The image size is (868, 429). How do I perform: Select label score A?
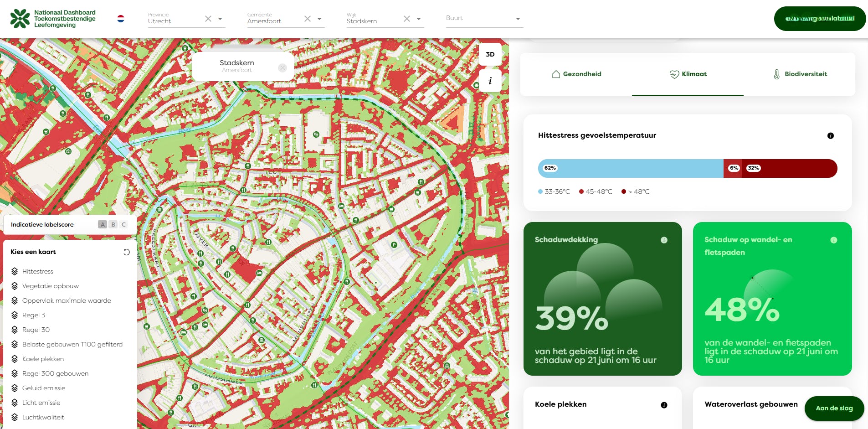pos(103,224)
